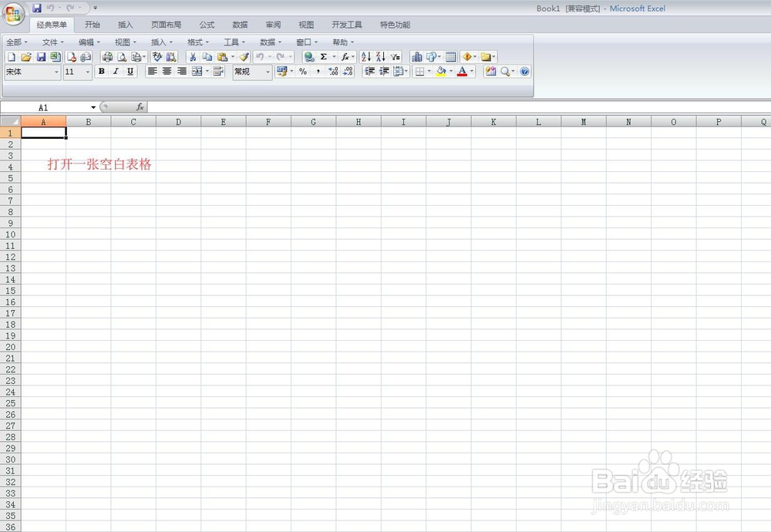This screenshot has width=771, height=532.
Task: Open the font color dropdown arrow
Action: tap(472, 72)
